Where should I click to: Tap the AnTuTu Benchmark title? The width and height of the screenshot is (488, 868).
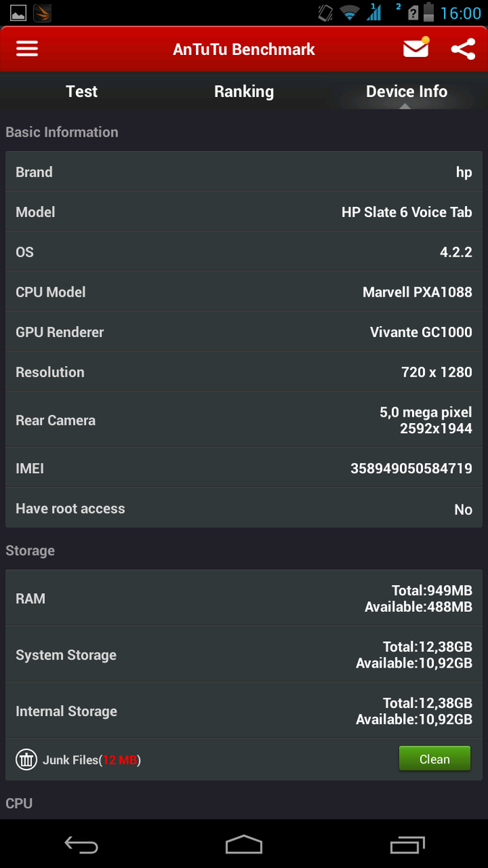(244, 49)
